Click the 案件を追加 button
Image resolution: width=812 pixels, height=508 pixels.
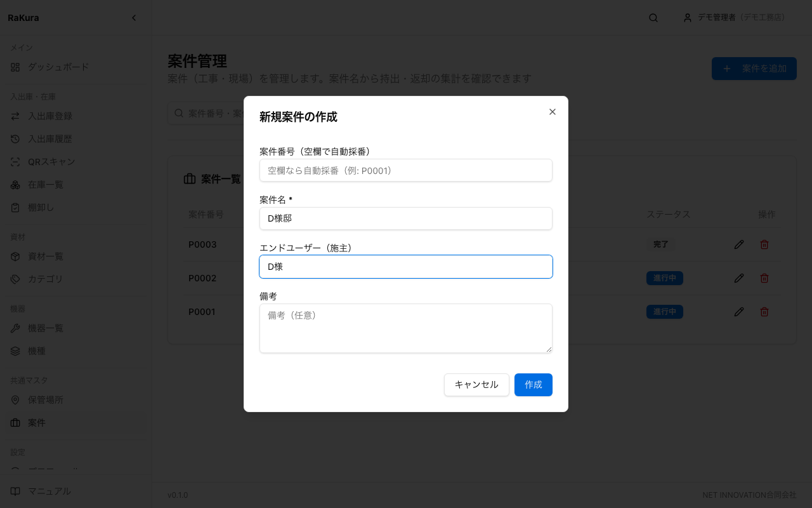pyautogui.click(x=754, y=69)
